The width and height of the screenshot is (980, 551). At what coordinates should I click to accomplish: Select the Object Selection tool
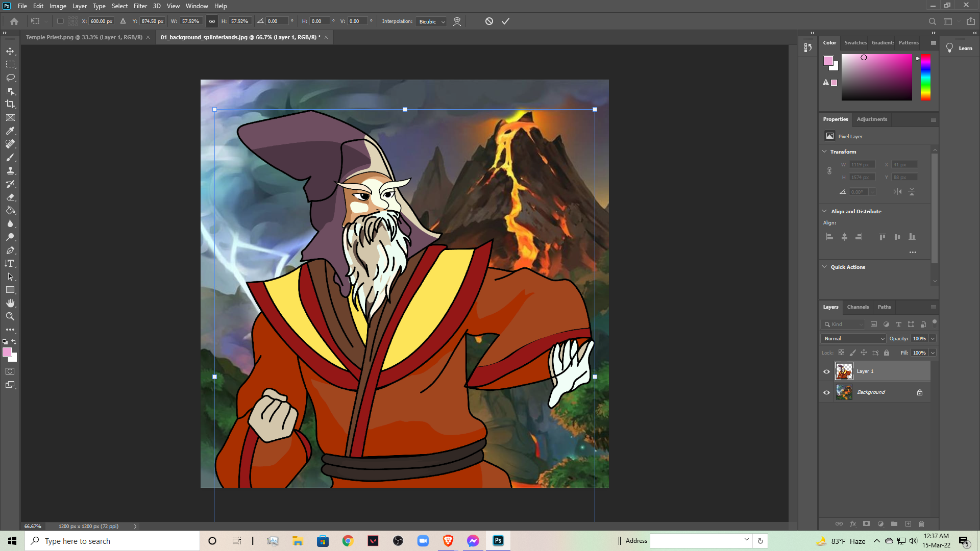point(10,91)
